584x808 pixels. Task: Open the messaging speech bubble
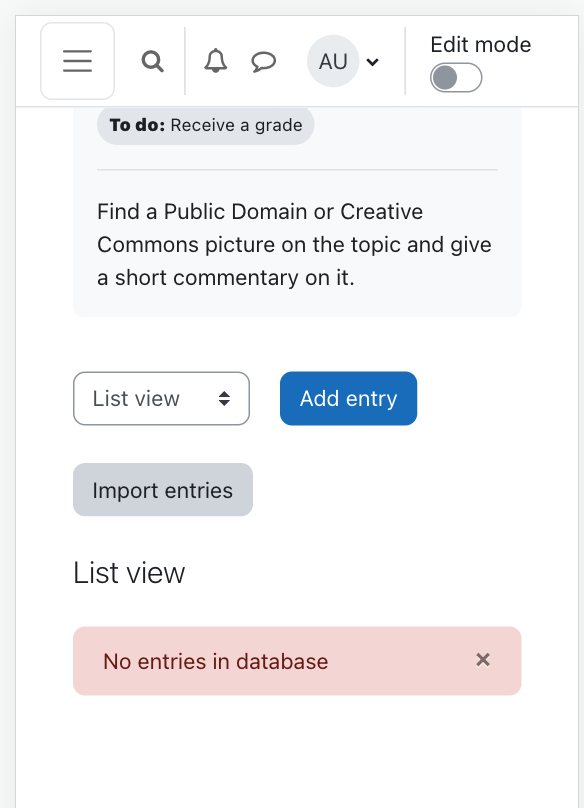point(263,62)
